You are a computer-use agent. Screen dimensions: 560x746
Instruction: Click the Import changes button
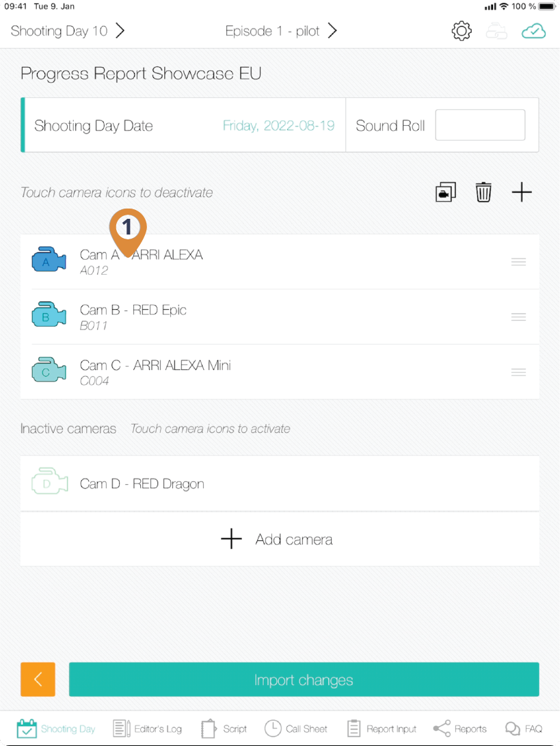coord(304,680)
